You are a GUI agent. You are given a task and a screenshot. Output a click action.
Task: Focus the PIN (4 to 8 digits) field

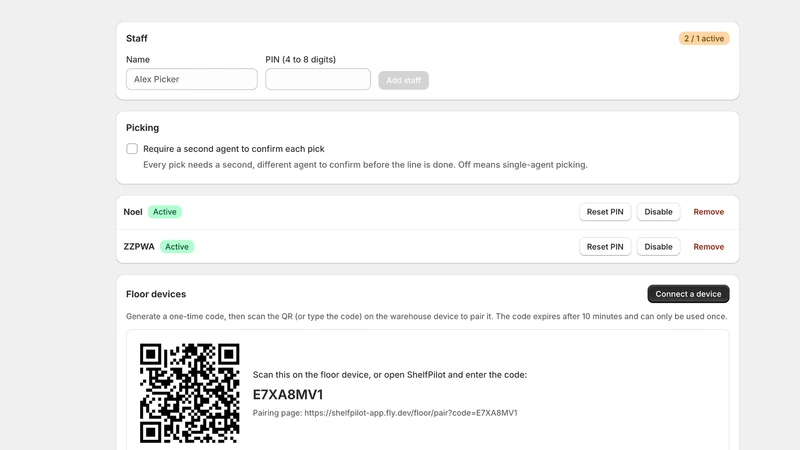[318, 79]
